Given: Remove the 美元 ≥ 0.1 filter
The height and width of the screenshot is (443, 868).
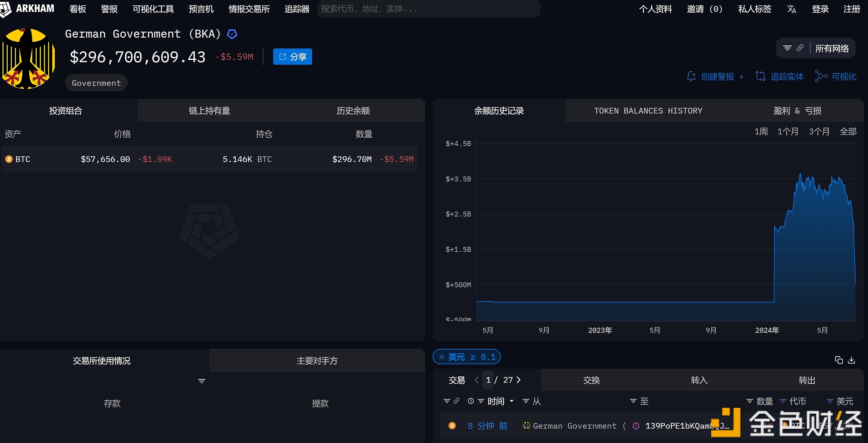Looking at the screenshot, I should (441, 357).
